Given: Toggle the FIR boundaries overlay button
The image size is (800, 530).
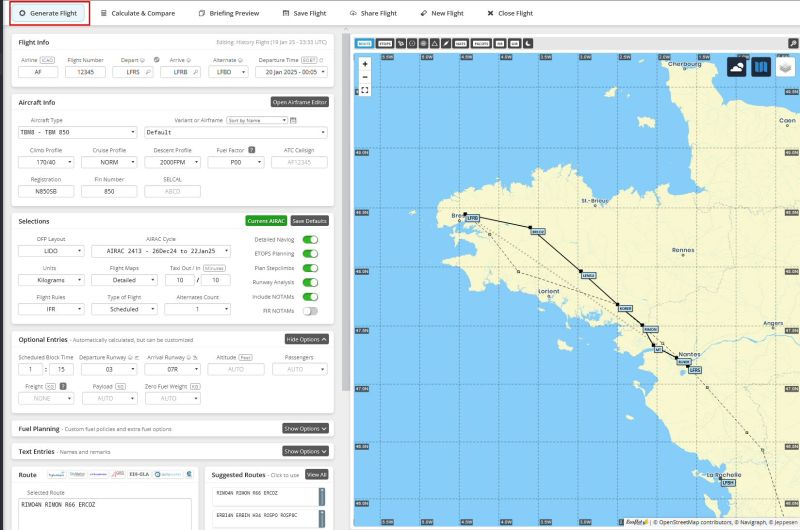Looking at the screenshot, I should click(500, 43).
